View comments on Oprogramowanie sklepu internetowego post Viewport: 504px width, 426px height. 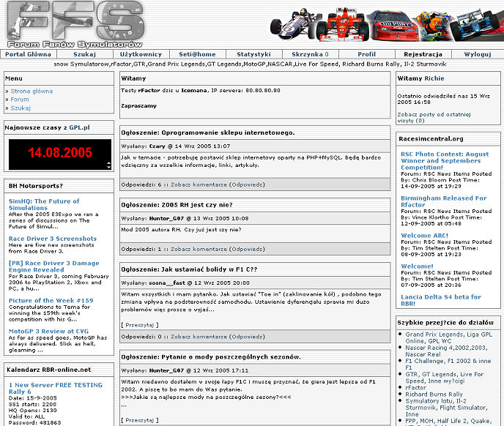click(199, 184)
